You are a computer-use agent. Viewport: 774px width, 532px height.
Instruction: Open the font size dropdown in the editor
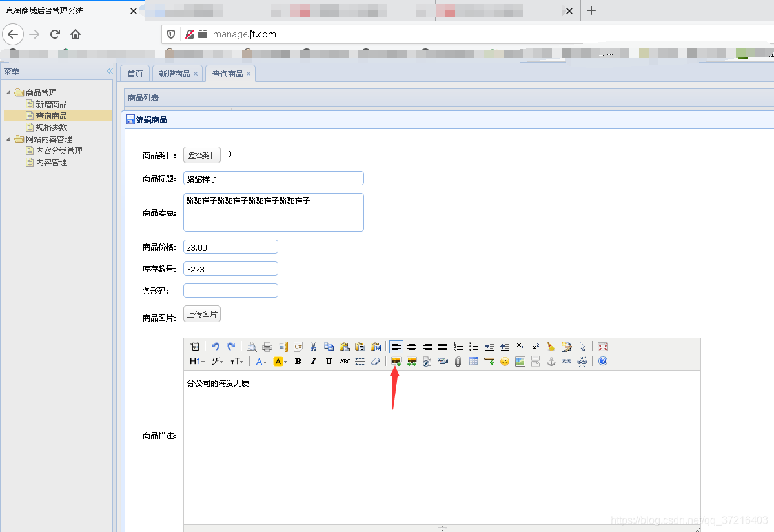237,361
